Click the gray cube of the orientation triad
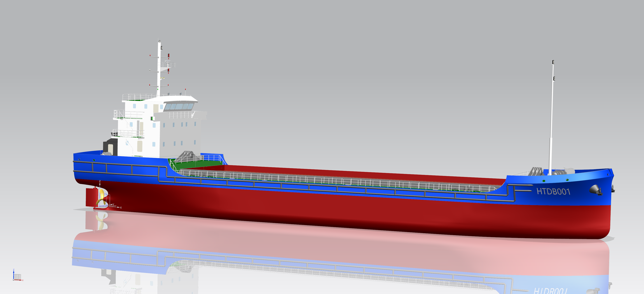This screenshot has width=644, height=294. point(18,276)
